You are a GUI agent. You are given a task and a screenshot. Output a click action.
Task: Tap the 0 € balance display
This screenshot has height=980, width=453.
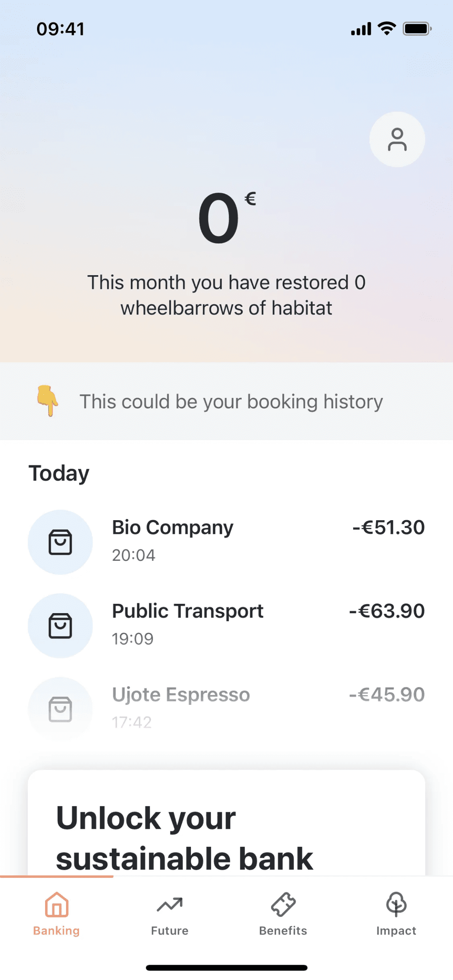225,217
